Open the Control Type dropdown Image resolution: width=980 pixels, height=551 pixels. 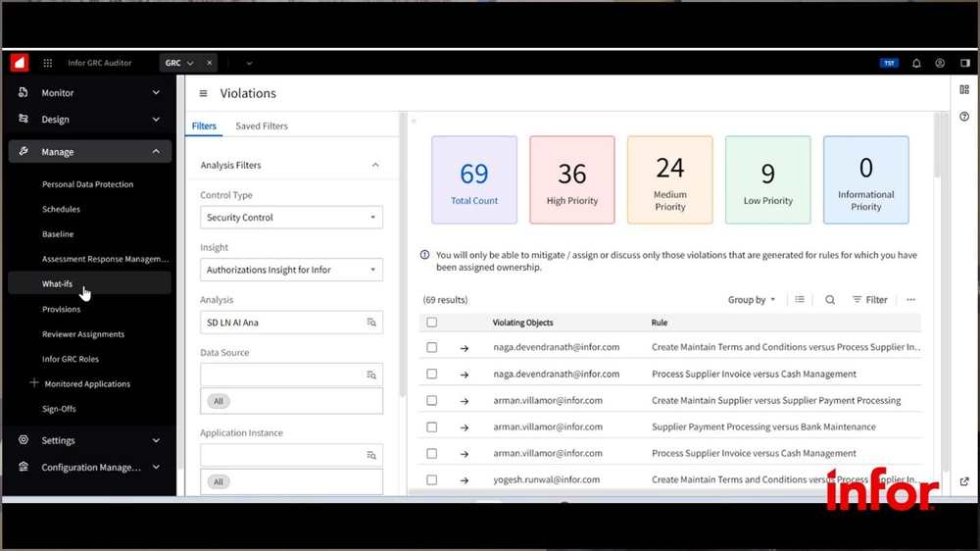(291, 218)
